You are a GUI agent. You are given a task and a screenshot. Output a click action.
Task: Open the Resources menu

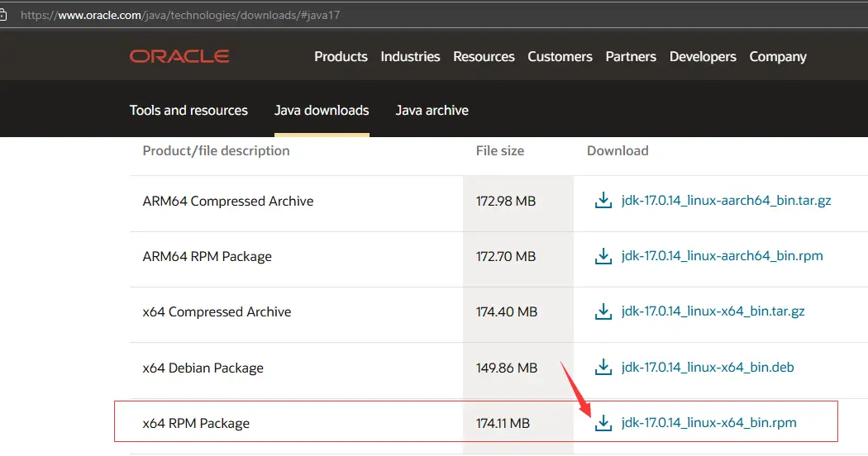click(x=484, y=56)
